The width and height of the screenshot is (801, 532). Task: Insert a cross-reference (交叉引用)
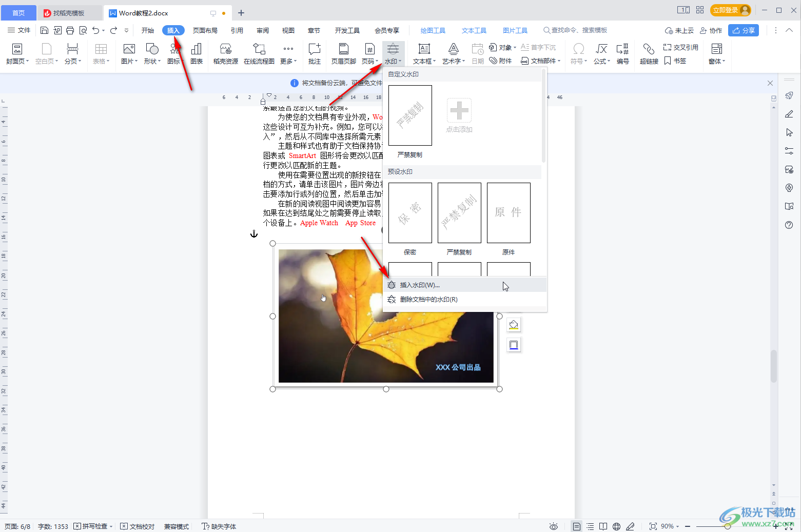coord(680,47)
